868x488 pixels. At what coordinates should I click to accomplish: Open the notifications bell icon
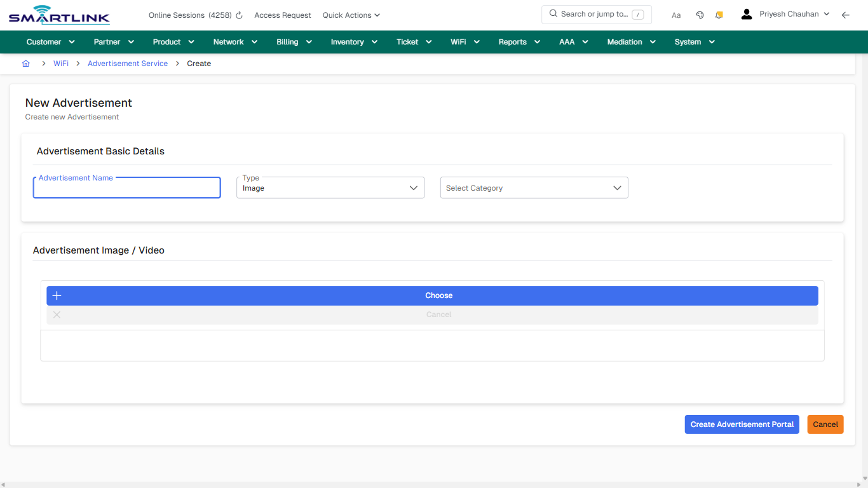pyautogui.click(x=719, y=14)
